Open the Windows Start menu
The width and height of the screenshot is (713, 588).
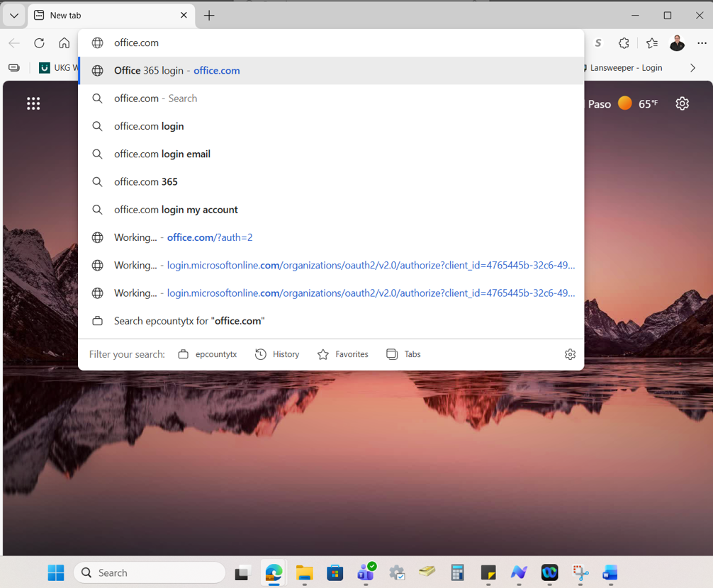click(56, 572)
